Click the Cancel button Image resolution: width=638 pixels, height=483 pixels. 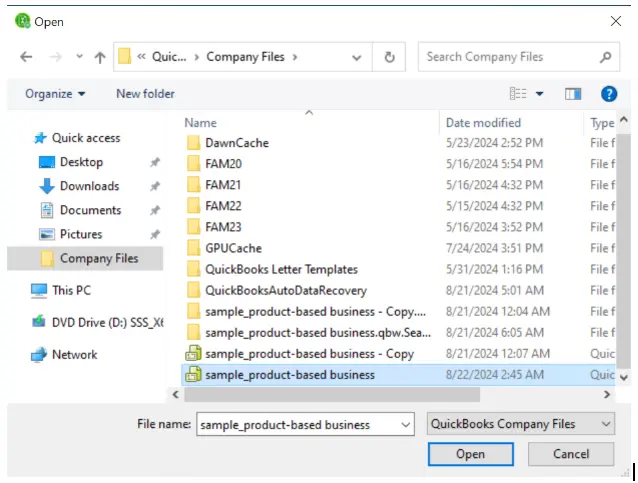coord(571,454)
